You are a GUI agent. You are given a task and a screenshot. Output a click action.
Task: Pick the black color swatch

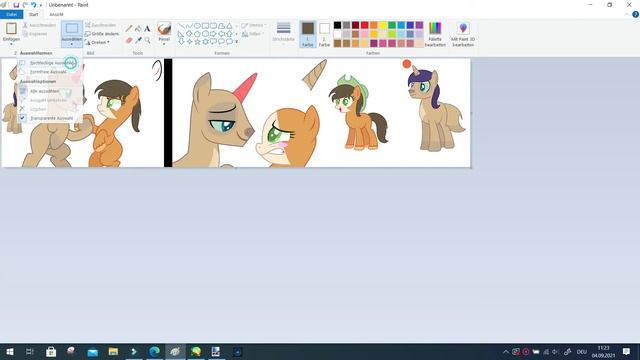click(338, 25)
